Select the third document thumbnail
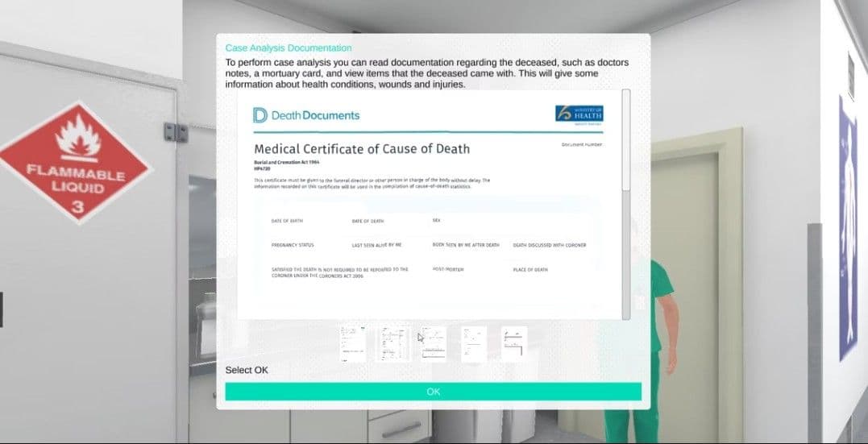The width and height of the screenshot is (868, 444). pyautogui.click(x=434, y=344)
